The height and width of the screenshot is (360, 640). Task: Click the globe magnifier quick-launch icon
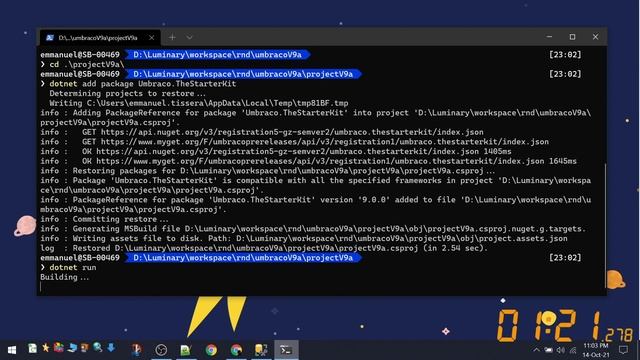click(x=98, y=347)
